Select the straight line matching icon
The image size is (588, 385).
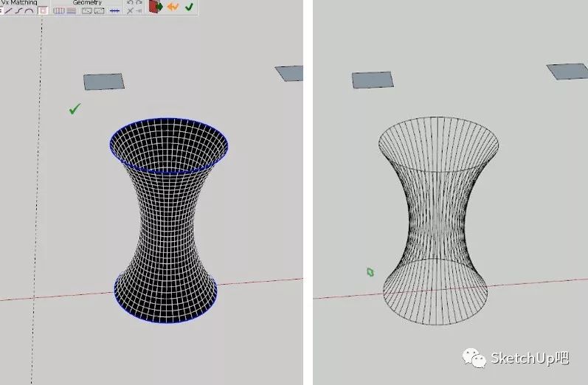[9, 11]
